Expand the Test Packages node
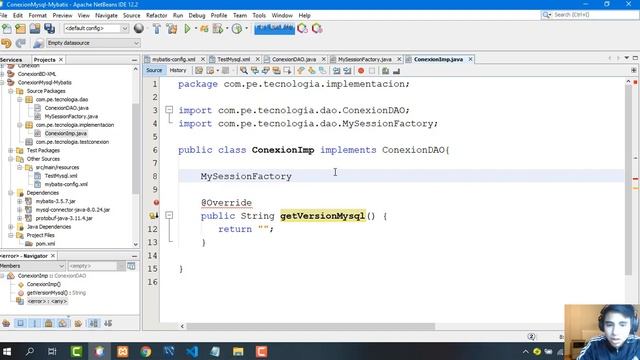 (x=11, y=151)
